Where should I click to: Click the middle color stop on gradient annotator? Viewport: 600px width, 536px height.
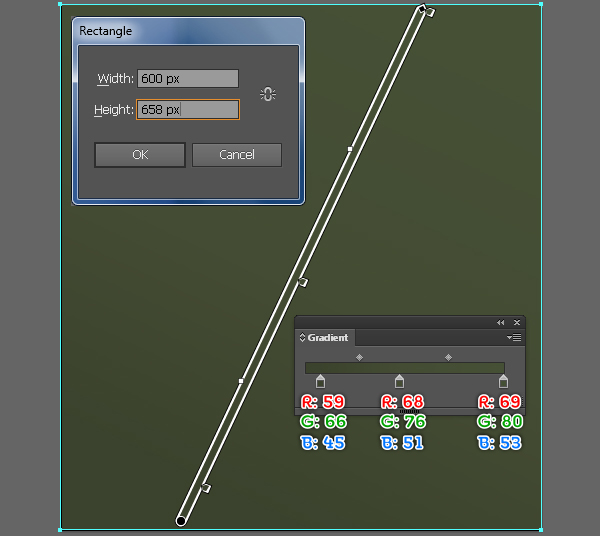click(x=303, y=282)
